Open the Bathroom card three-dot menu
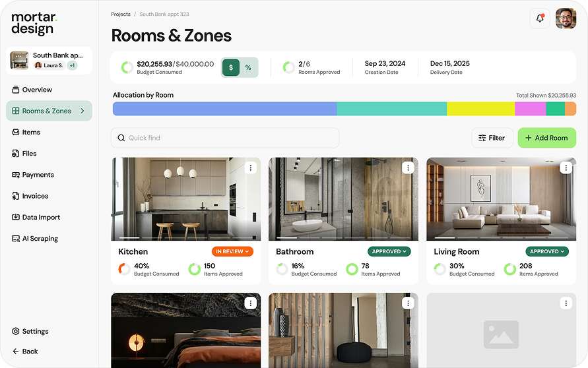This screenshot has width=588, height=368. [408, 168]
